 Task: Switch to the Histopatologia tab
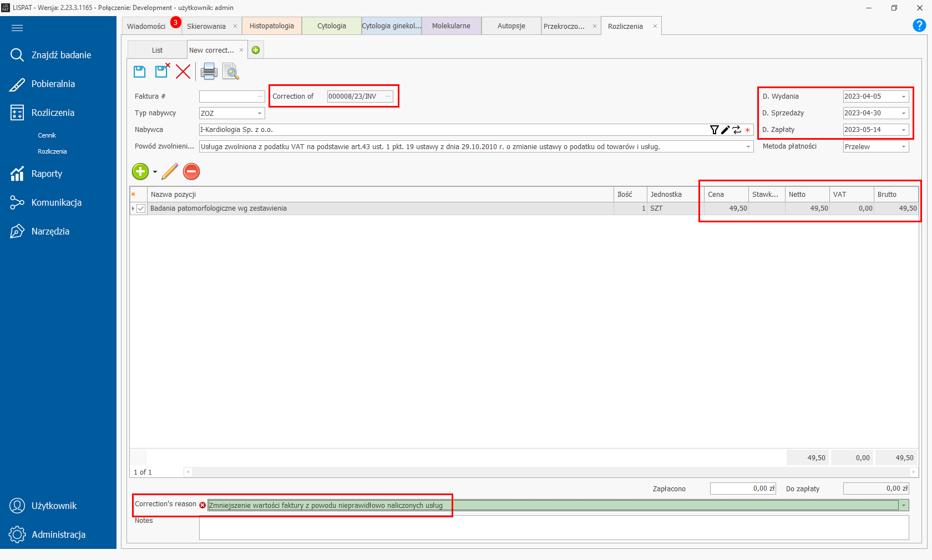click(271, 26)
